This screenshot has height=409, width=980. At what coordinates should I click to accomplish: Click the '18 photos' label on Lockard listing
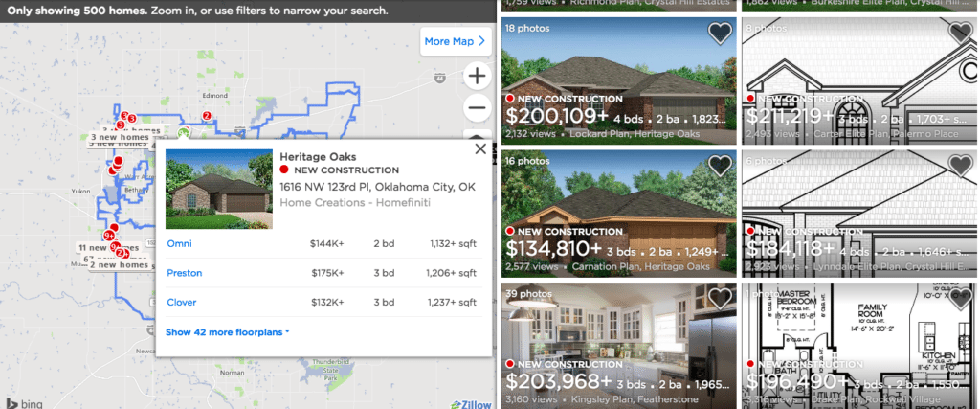pos(527,28)
